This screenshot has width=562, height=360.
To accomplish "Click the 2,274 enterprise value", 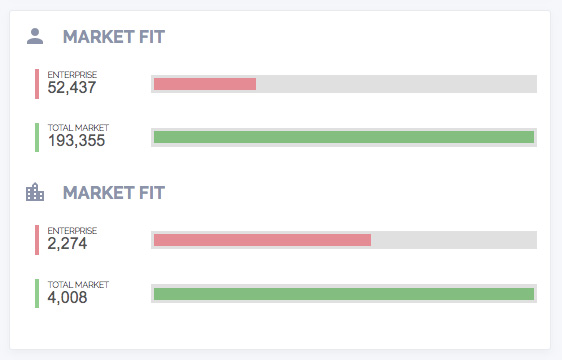I will point(67,243).
